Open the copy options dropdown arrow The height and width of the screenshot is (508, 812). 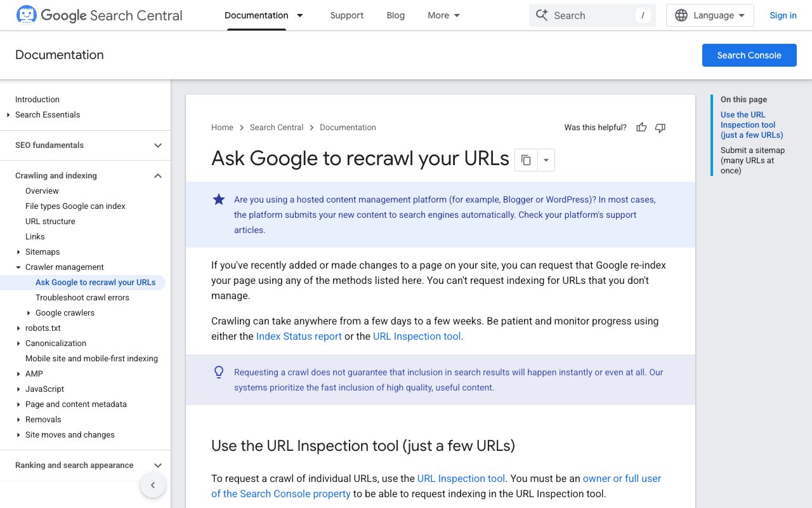click(x=546, y=160)
